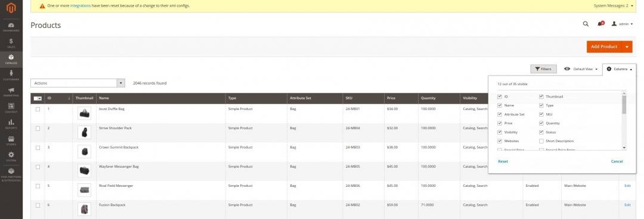Uncheck the Thumbnail column checkbox

coord(541,97)
